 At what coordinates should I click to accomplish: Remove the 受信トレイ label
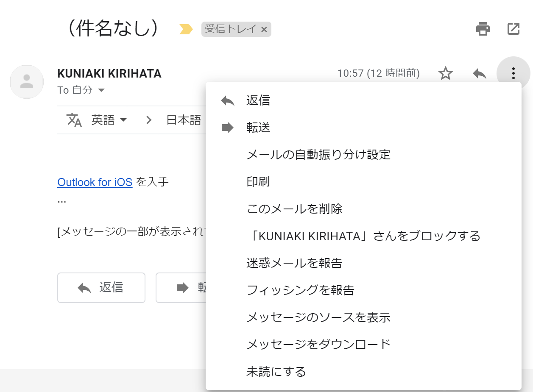[x=264, y=29]
